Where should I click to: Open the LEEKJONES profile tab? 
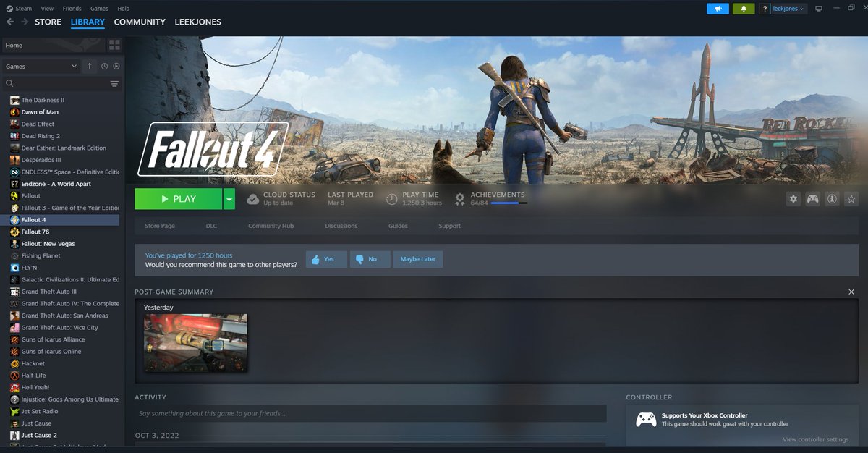coord(198,22)
